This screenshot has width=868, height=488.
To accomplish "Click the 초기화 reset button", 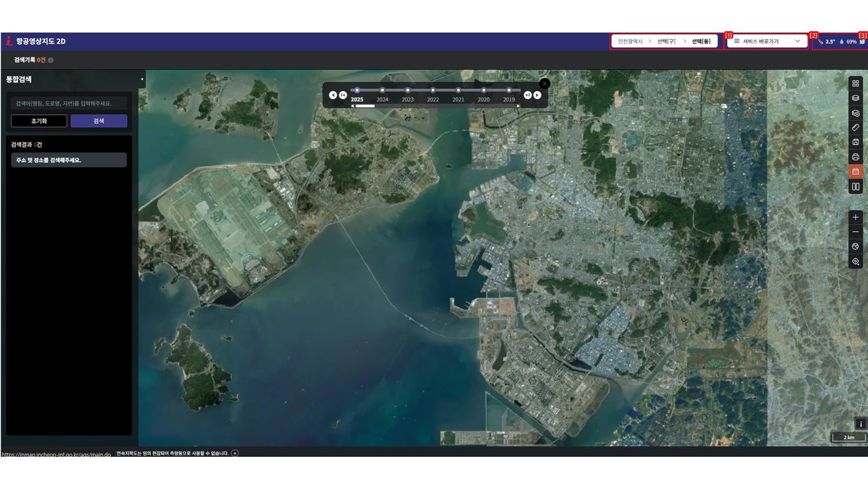I will coord(39,121).
